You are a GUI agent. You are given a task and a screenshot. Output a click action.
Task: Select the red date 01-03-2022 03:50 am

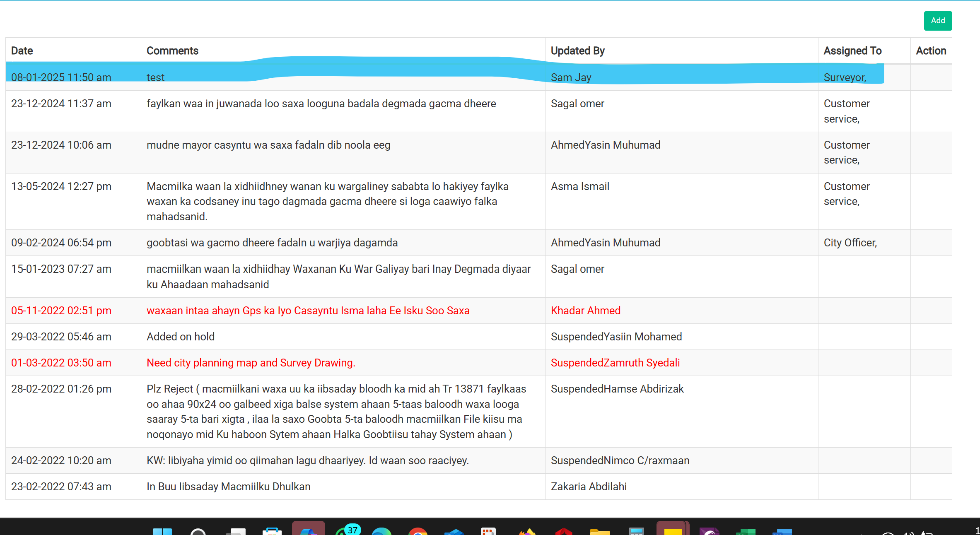(x=61, y=363)
